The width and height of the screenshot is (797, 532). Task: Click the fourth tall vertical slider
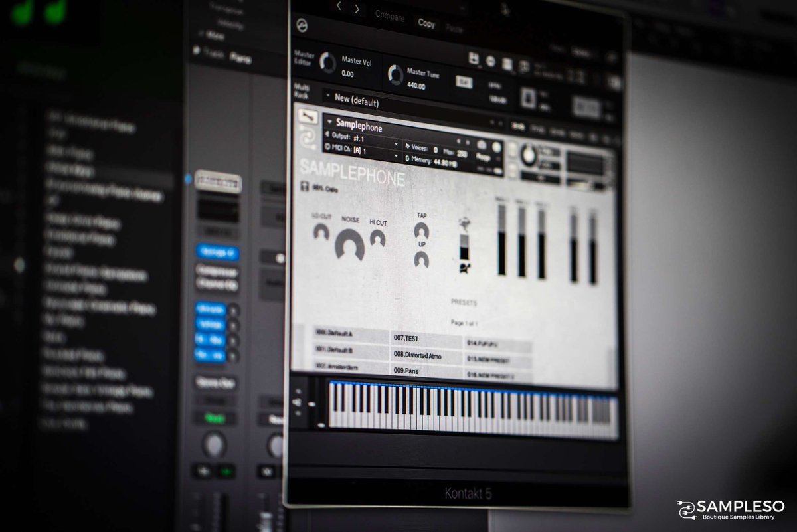(x=573, y=247)
